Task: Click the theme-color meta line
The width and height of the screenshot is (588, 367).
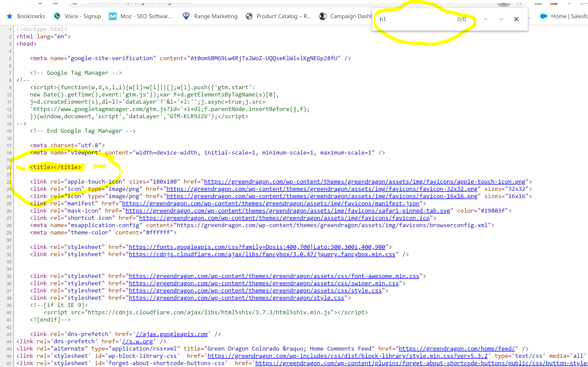Action: pyautogui.click(x=103, y=232)
